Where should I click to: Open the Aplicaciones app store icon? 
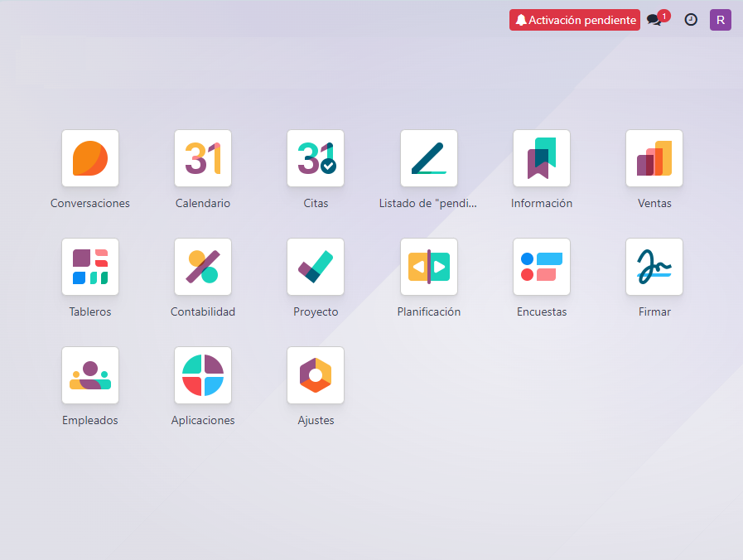(203, 375)
